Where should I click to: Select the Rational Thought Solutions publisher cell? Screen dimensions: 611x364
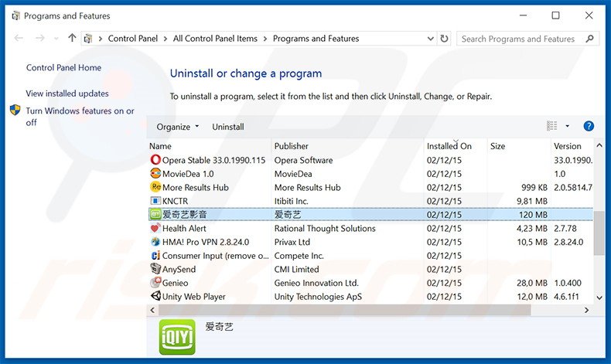325,228
